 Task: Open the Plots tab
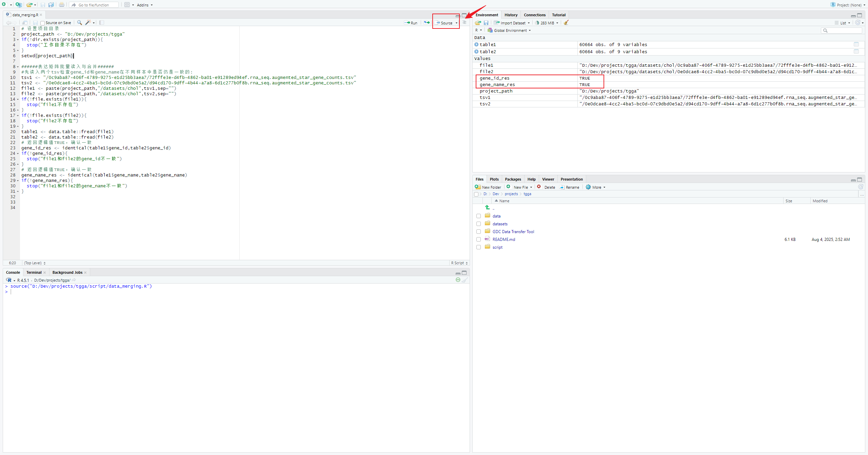[494, 179]
